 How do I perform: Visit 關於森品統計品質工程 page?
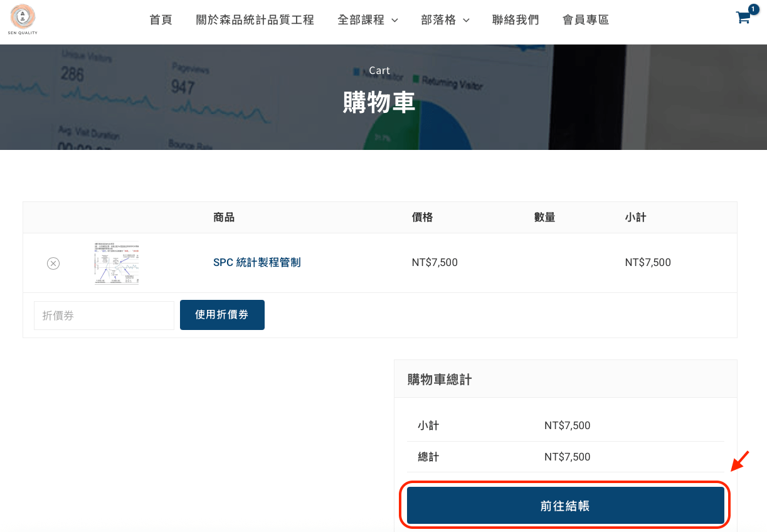[x=255, y=19]
